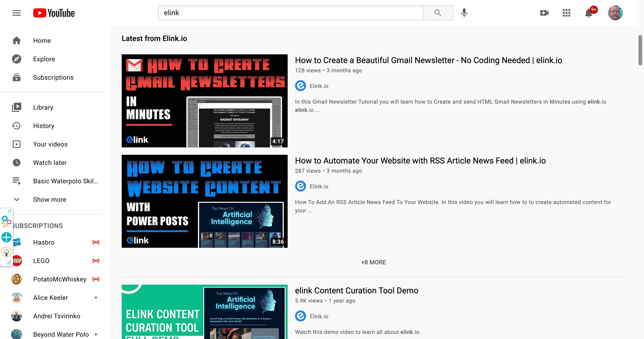Click the page vertical scrollbar
644x339 pixels.
(x=640, y=50)
